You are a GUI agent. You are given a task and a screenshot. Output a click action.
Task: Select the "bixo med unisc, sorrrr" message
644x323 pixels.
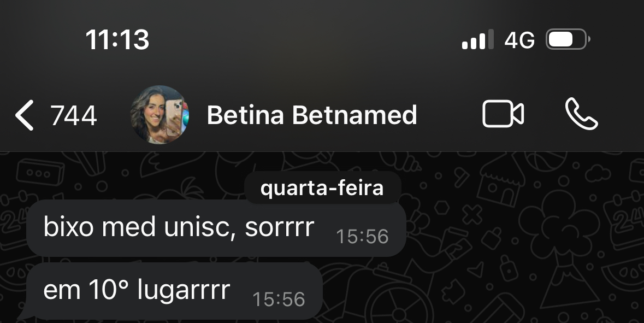178,227
